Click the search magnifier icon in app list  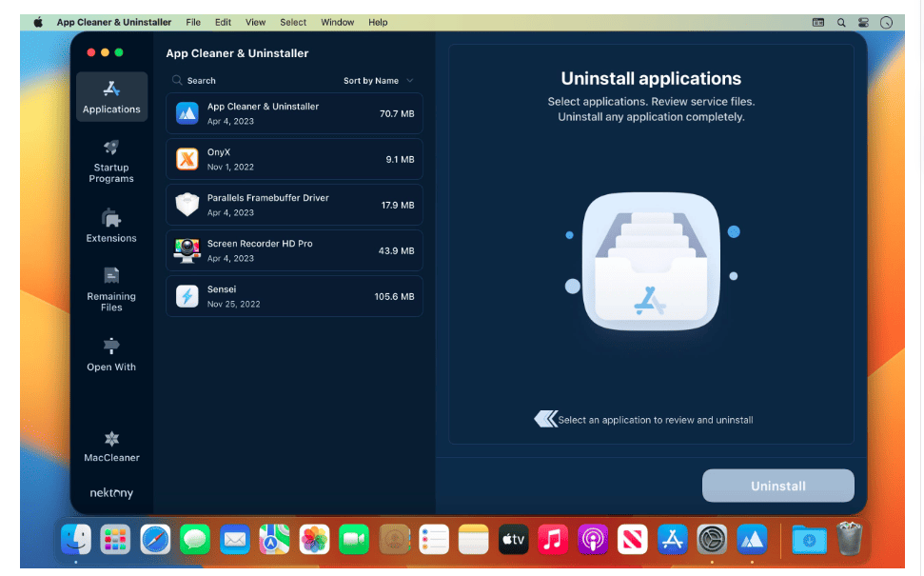coord(177,80)
